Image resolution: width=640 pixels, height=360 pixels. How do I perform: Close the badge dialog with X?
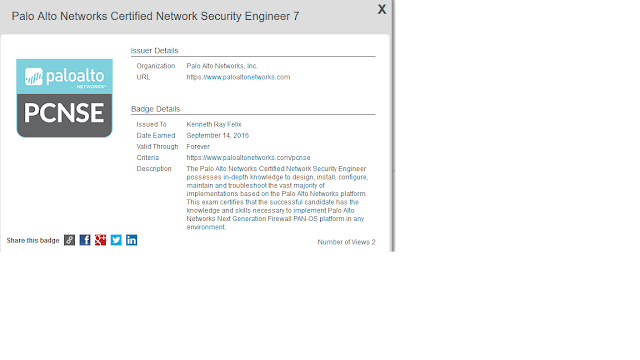[382, 9]
